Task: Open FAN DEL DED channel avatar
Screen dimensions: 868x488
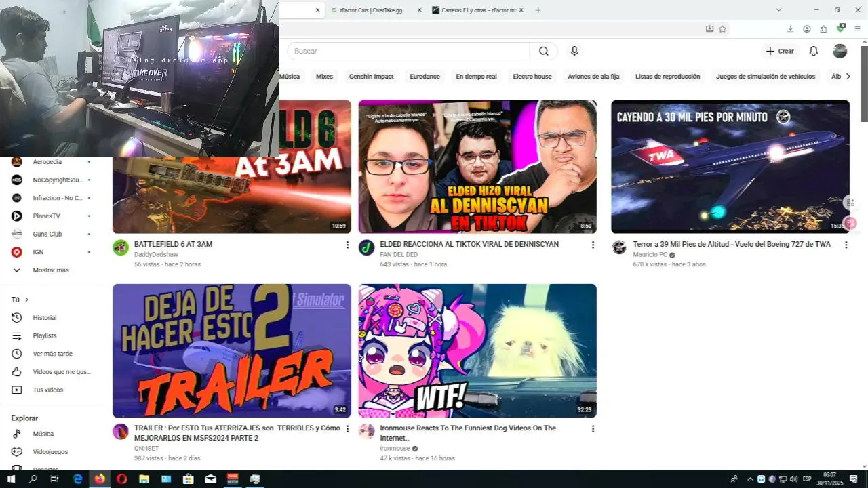Action: point(366,247)
